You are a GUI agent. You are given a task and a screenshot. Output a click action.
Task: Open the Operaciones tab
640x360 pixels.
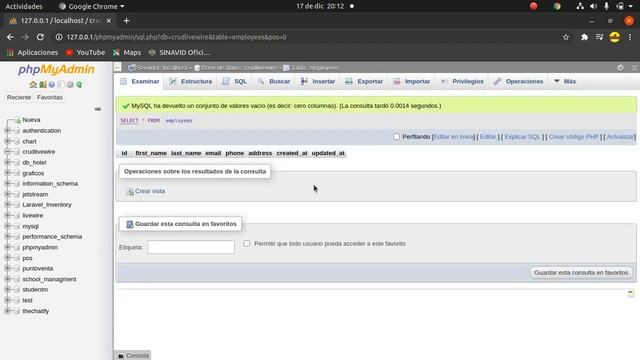point(518,82)
